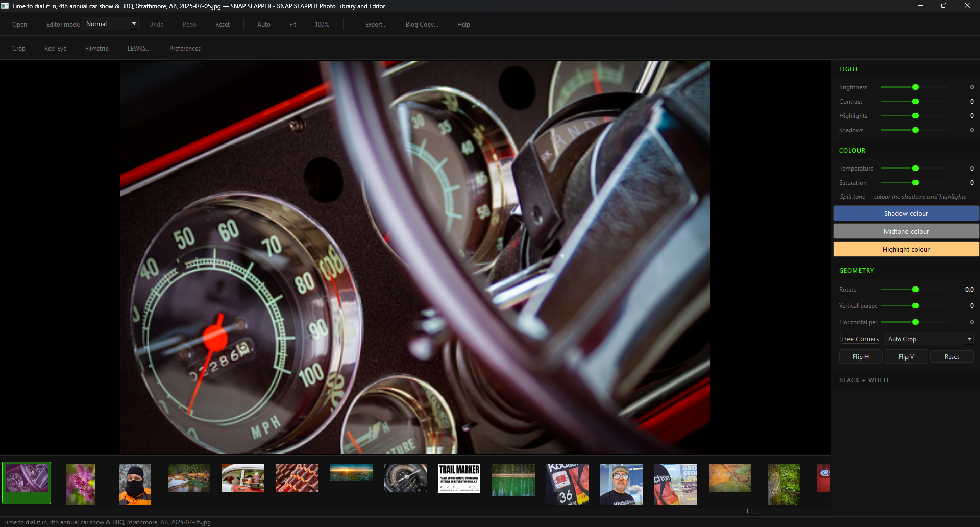Pick the Midtone colour swatch
The height and width of the screenshot is (527, 980).
(x=906, y=231)
